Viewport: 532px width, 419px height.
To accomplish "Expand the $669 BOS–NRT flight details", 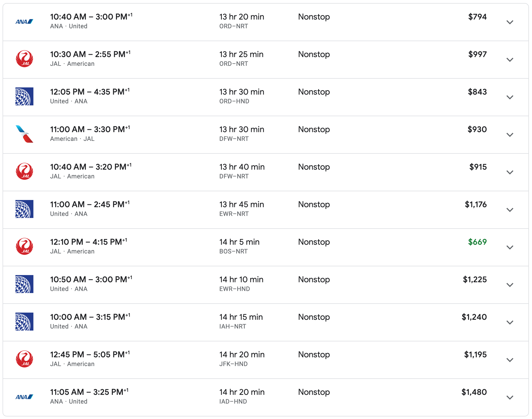I will pyautogui.click(x=510, y=248).
